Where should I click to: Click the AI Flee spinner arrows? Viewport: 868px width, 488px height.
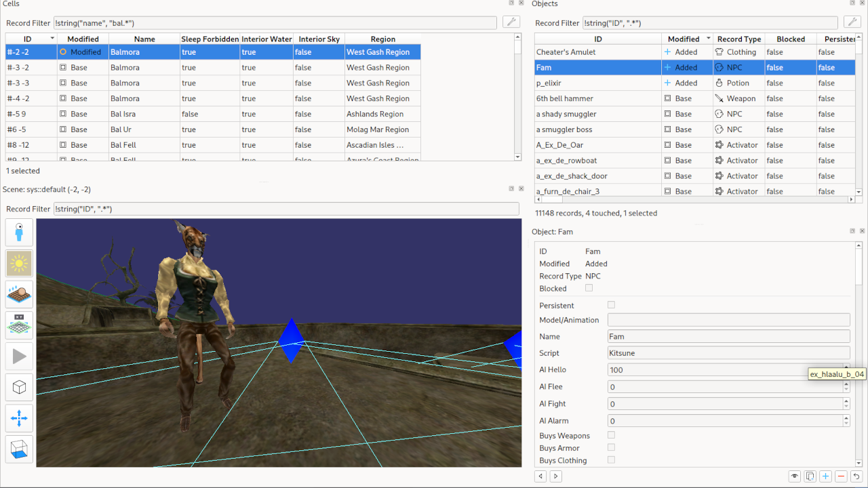click(846, 386)
